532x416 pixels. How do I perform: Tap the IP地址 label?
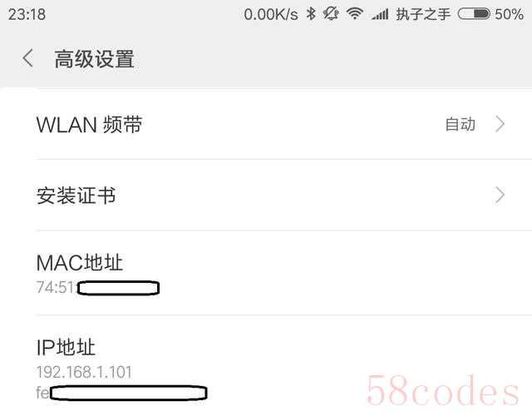point(66,348)
